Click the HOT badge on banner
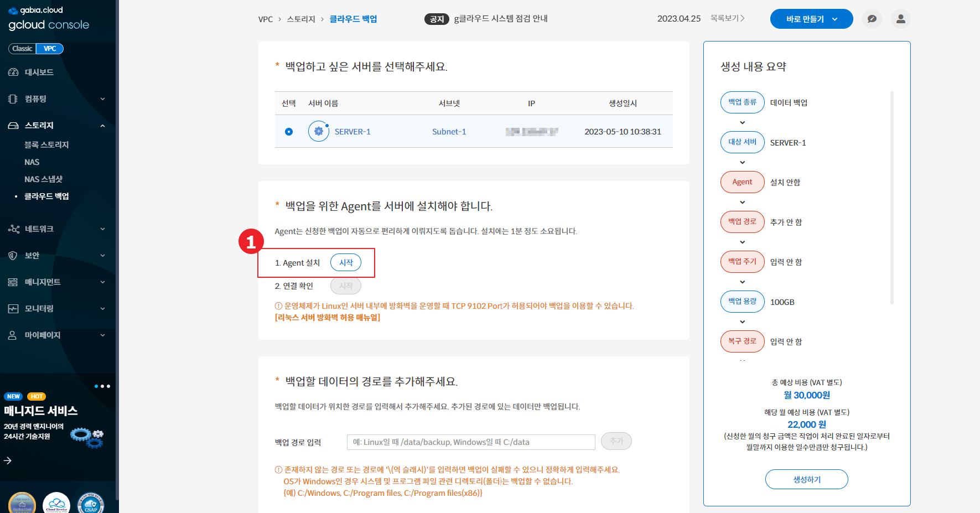Image resolution: width=980 pixels, height=513 pixels. tap(37, 396)
